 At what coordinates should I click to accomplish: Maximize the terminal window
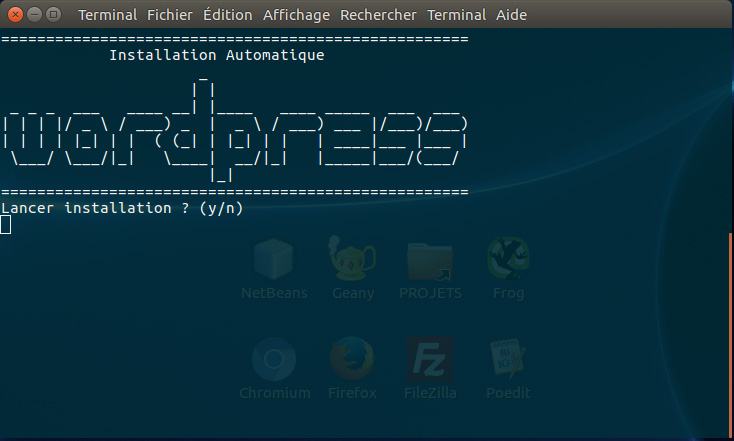54,15
